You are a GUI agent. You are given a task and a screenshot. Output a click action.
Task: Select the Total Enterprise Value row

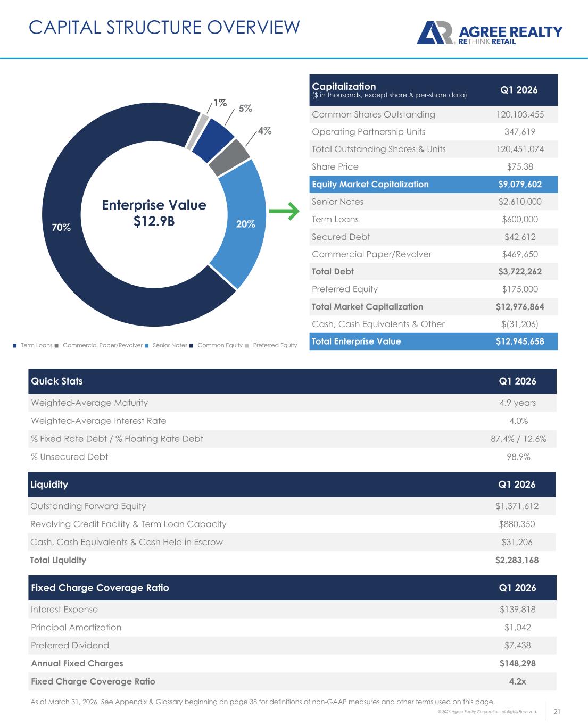click(434, 341)
